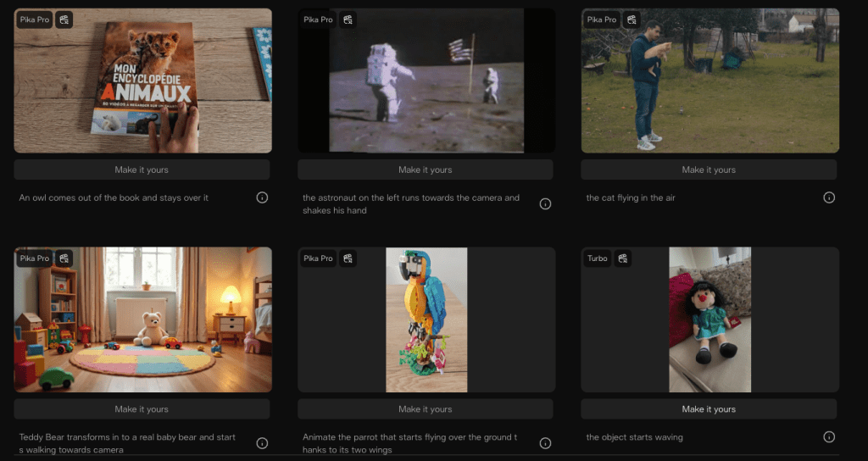
Task: Open info icon beside Teddy Bear prompt
Action: [x=262, y=443]
